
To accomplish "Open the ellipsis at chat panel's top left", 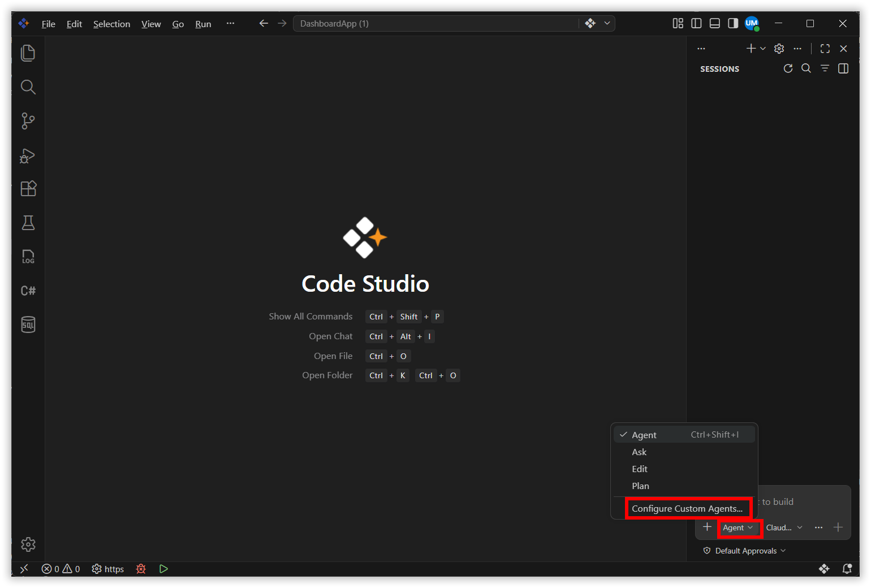I will (x=701, y=49).
